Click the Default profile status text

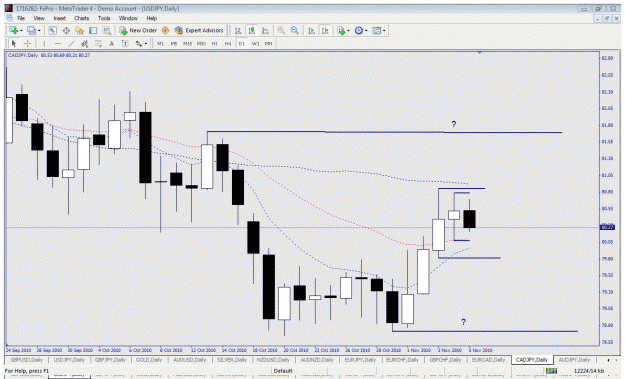[283, 371]
